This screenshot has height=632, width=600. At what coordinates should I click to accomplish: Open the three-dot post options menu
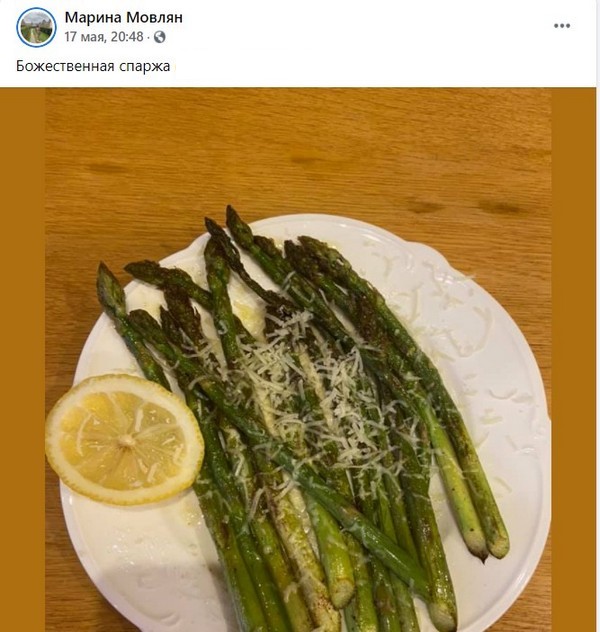point(562,26)
